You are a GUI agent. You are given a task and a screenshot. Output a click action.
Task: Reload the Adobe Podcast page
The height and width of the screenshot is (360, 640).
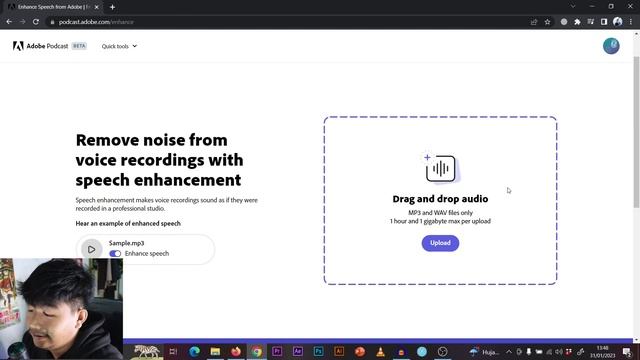coord(36,22)
